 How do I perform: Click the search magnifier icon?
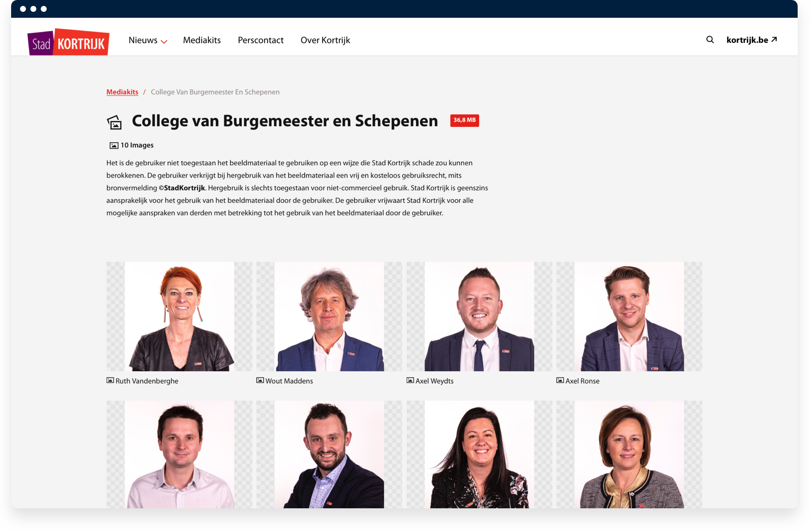(x=710, y=40)
